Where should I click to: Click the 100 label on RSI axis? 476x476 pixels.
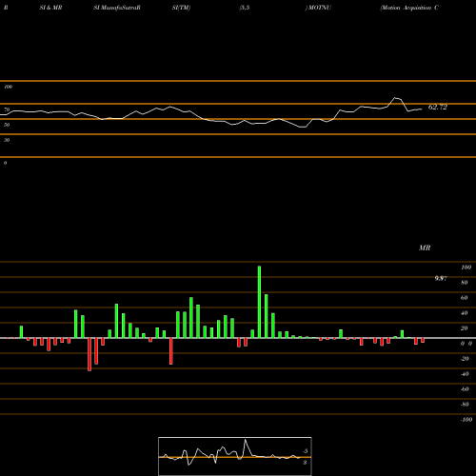pos(8,87)
